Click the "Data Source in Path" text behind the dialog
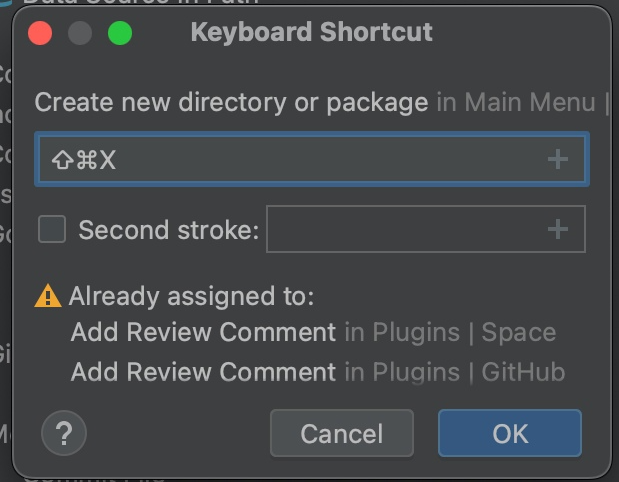Screen dimensions: 619x482 point(140,3)
